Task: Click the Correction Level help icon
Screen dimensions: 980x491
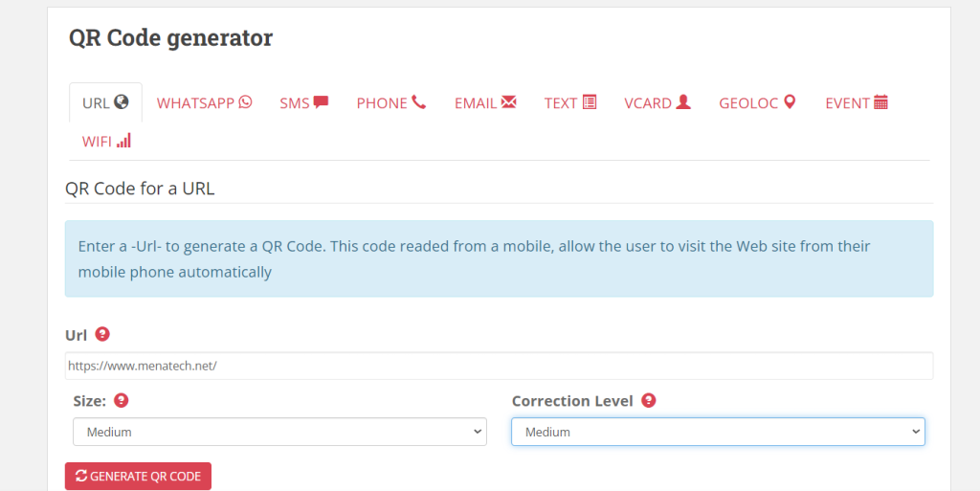Action: pos(649,401)
